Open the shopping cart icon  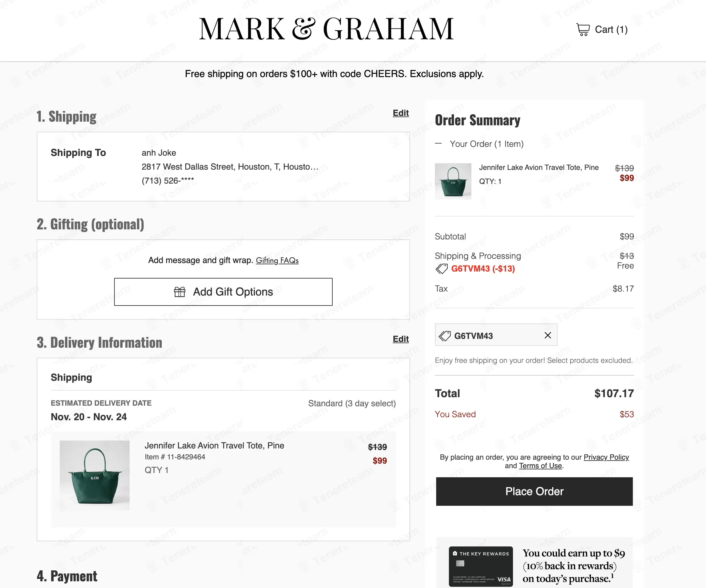click(583, 29)
